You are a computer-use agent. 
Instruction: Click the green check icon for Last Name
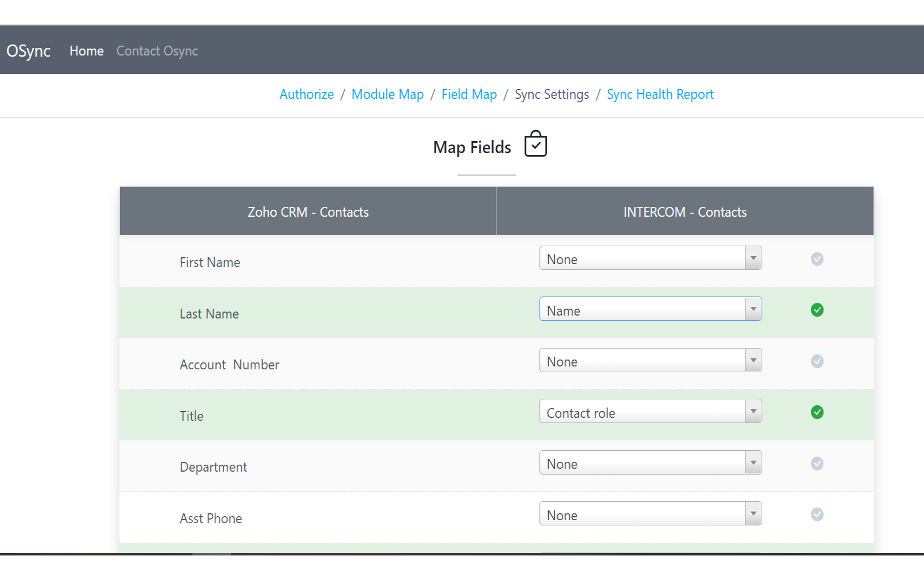tap(817, 310)
